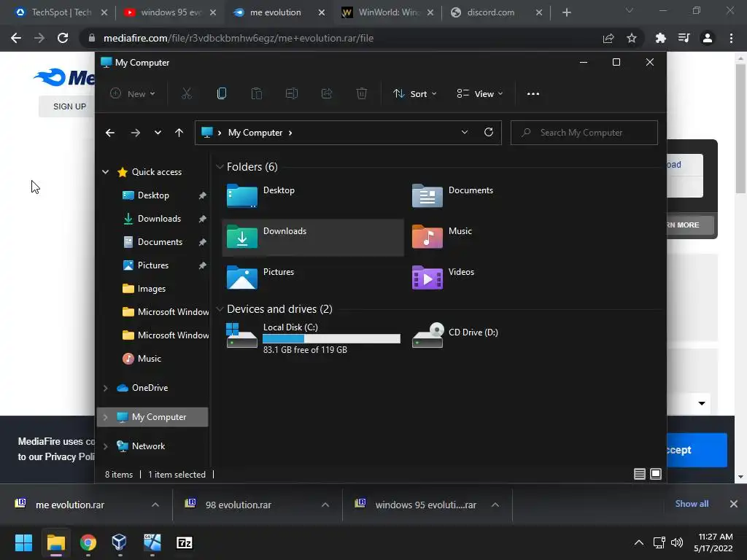Switch to the TechSpot browser tab

pos(61,12)
